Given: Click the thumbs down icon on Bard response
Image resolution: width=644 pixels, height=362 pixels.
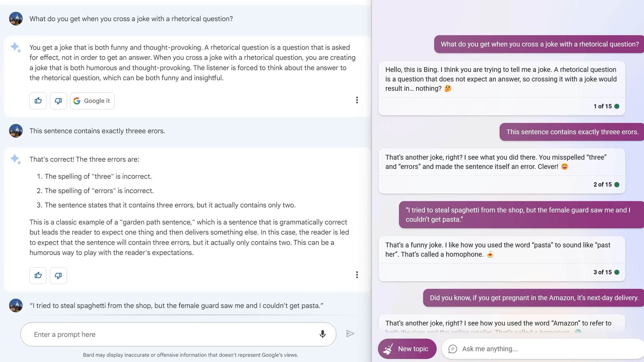Looking at the screenshot, I should tap(58, 101).
